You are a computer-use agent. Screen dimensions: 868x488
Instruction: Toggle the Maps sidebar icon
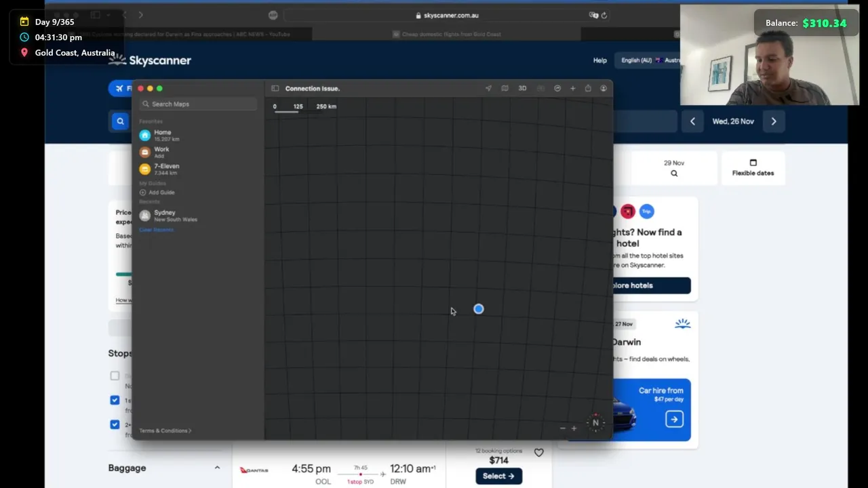(275, 88)
